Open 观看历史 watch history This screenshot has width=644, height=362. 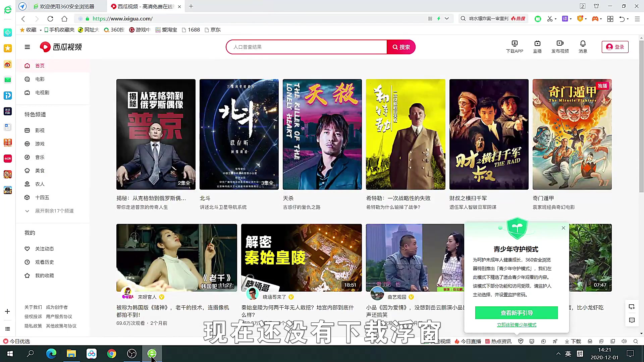53,262
